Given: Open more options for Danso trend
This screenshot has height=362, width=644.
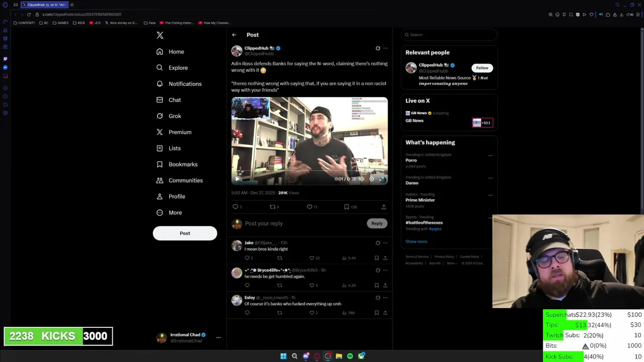Looking at the screenshot, I should point(491,178).
